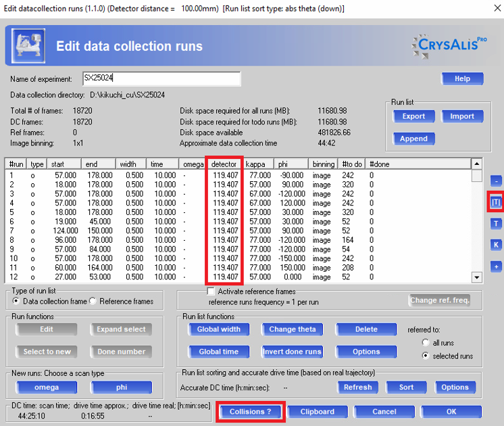Confirm with OK button
The height and width of the screenshot is (426, 504).
[451, 412]
